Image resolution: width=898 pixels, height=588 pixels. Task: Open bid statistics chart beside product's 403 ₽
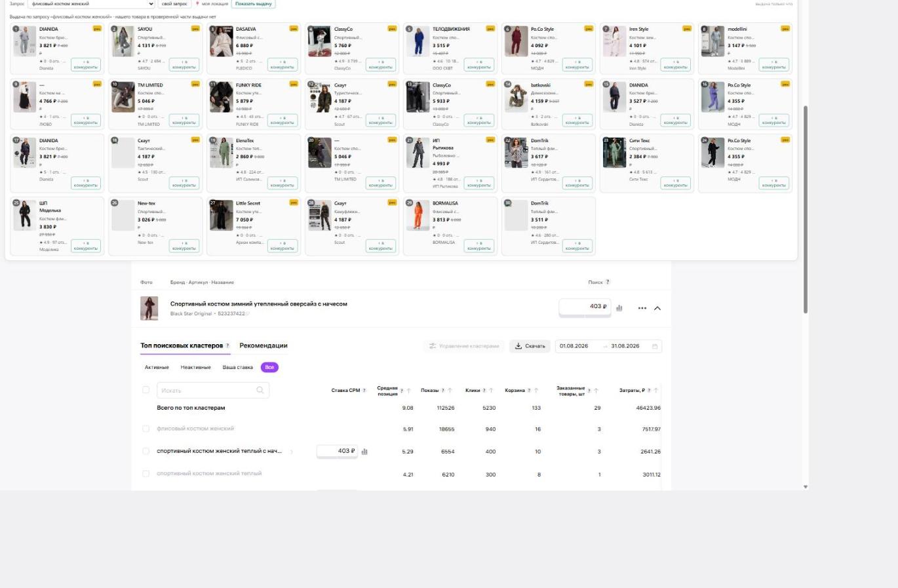click(x=619, y=307)
